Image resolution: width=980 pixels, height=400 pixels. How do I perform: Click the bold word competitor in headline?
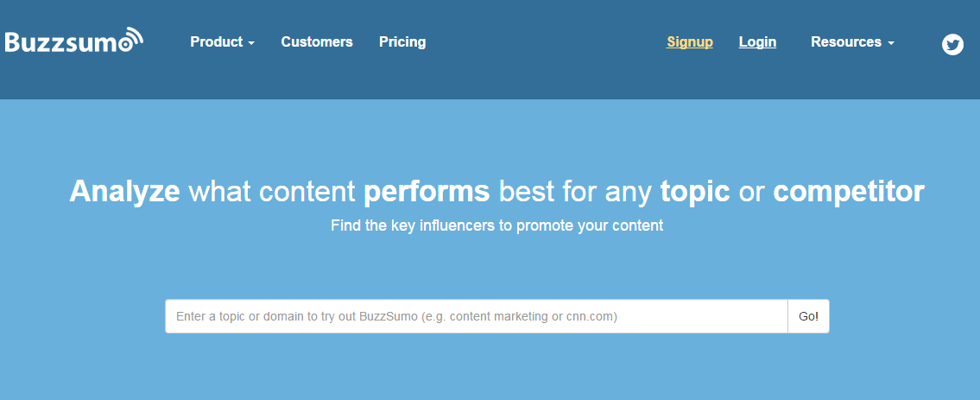tap(849, 192)
